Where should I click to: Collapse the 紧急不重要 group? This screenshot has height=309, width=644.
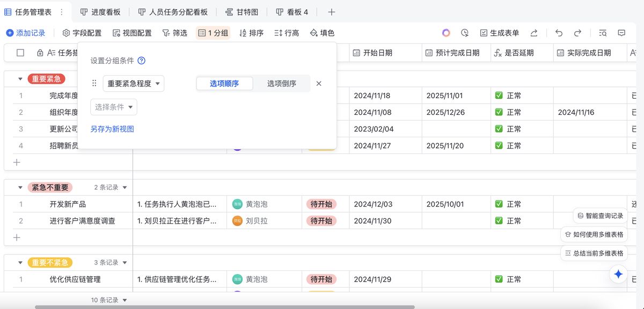tap(20, 188)
